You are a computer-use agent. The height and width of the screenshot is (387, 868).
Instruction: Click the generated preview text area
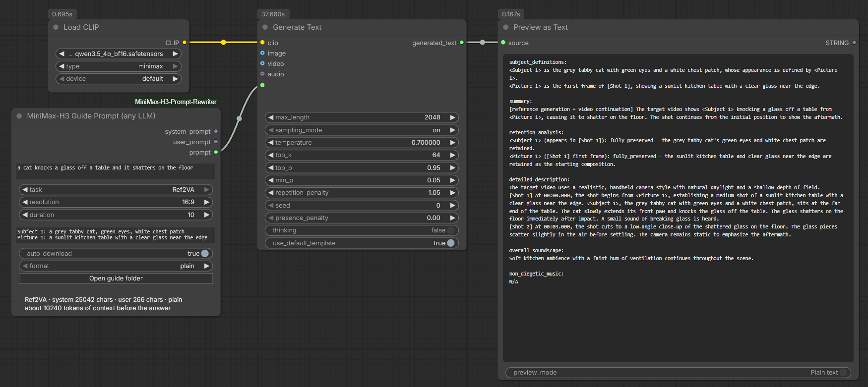678,208
